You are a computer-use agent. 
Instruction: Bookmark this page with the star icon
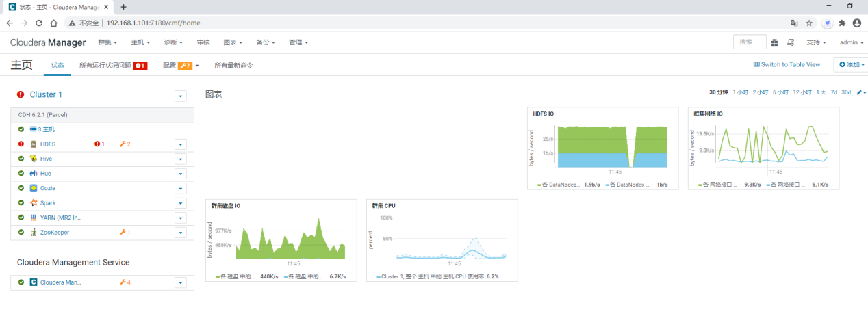point(809,23)
